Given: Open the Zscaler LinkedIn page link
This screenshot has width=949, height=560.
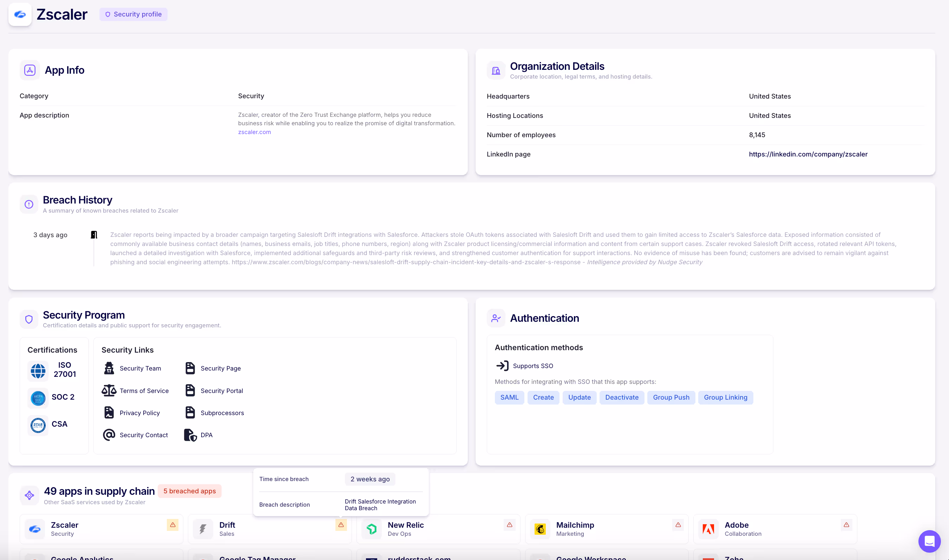Looking at the screenshot, I should [808, 154].
